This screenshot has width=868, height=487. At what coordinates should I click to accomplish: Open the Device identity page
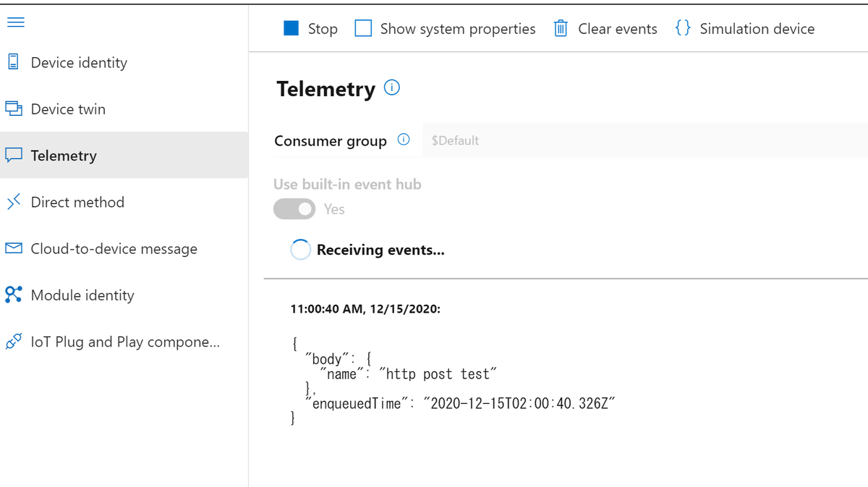[124, 62]
